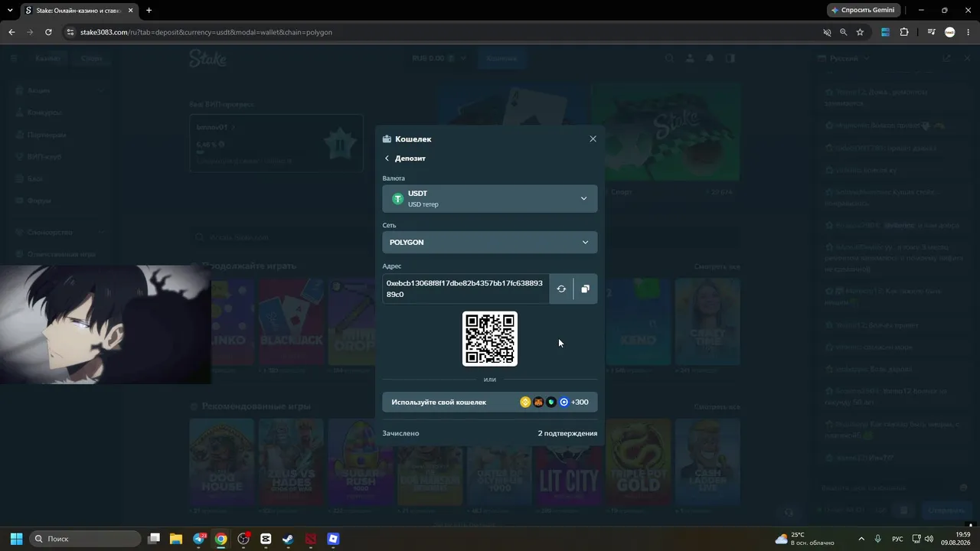Go back from the Депозит screen

coord(387,158)
